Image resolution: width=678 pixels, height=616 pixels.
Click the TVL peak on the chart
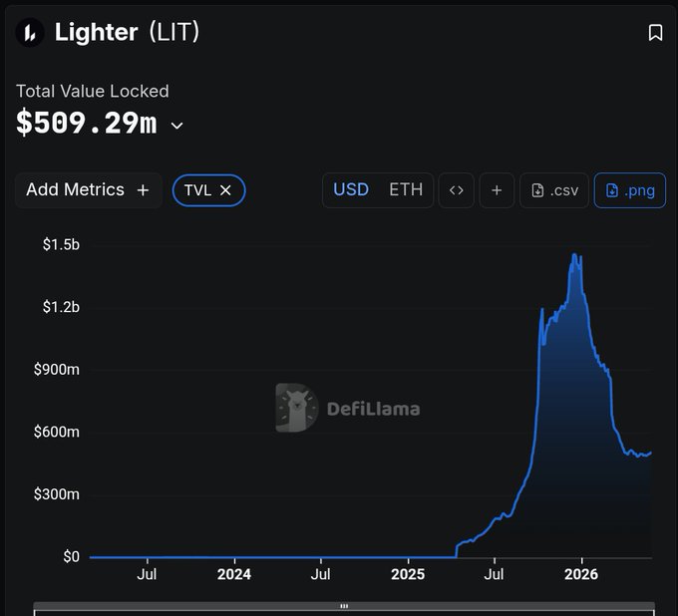[574, 254]
